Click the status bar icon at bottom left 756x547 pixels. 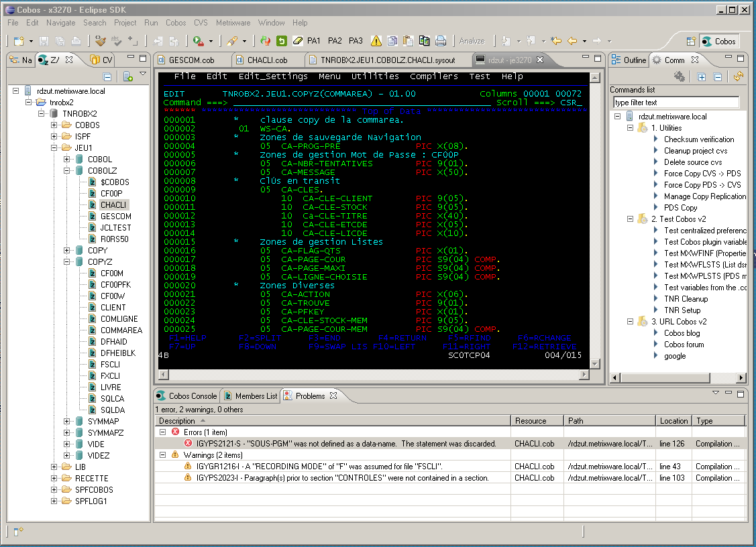(x=18, y=531)
